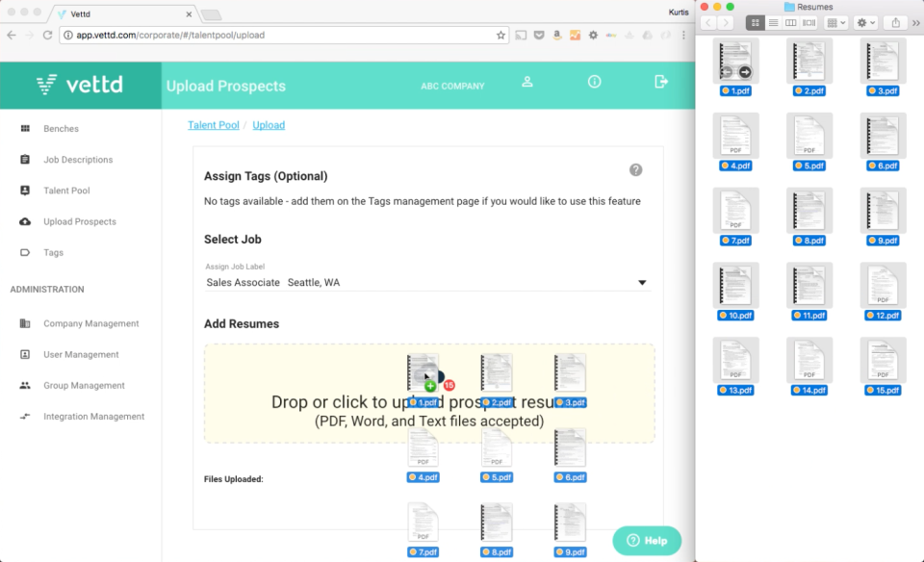Follow the Talent Pool breadcrumb link
The height and width of the screenshot is (562, 924).
tap(214, 125)
